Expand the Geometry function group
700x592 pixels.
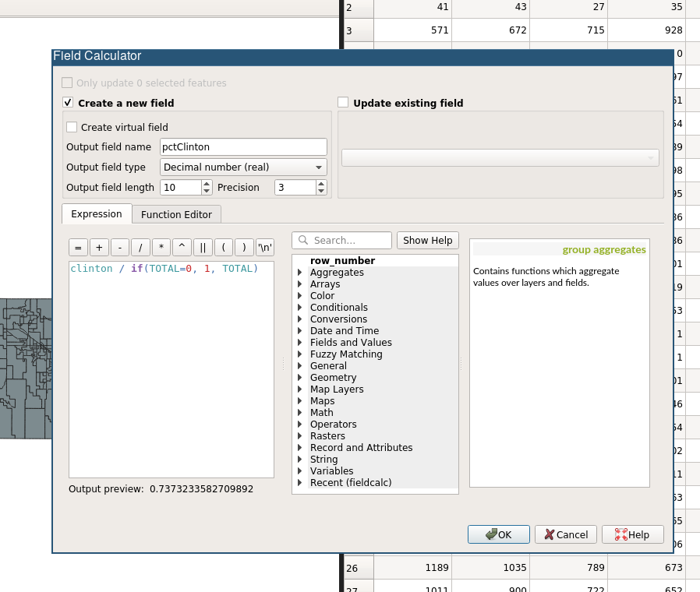[x=300, y=378]
